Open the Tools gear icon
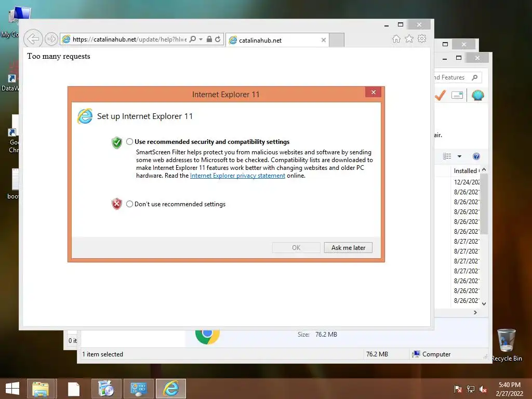532x399 pixels. pyautogui.click(x=422, y=38)
